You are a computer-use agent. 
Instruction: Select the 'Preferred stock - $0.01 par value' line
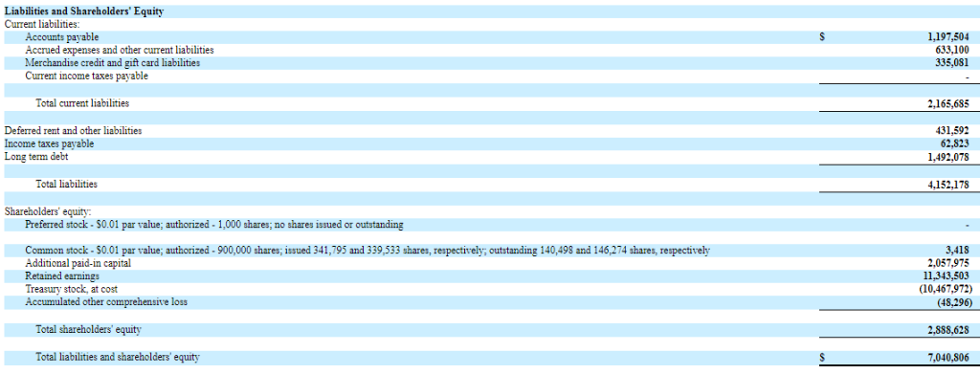(x=214, y=224)
